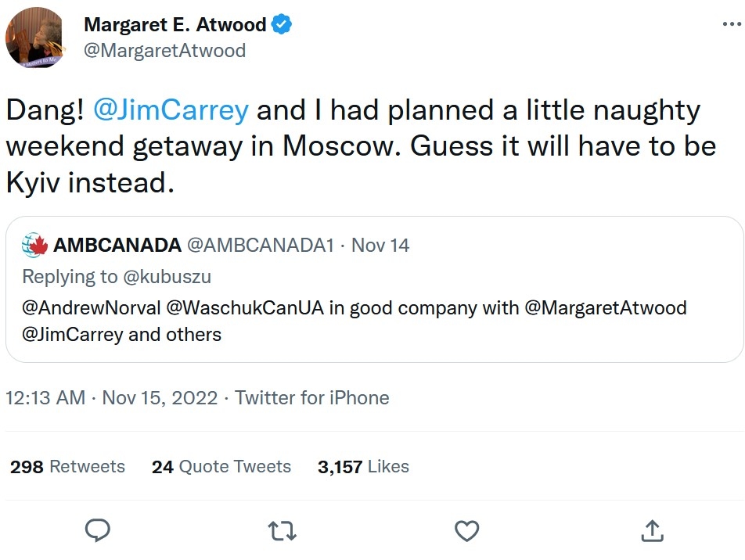
Task: View the 24 Quote Tweets
Action: tap(221, 467)
